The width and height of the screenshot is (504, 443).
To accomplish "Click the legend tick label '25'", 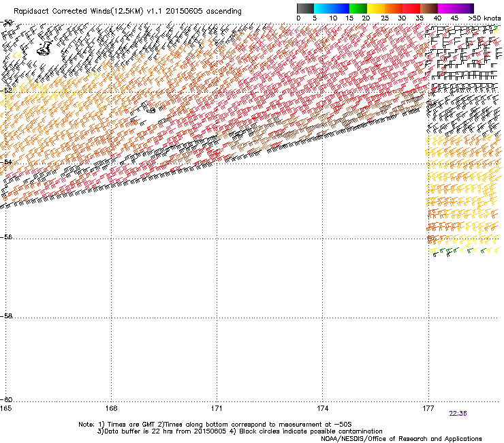I will point(385,18).
